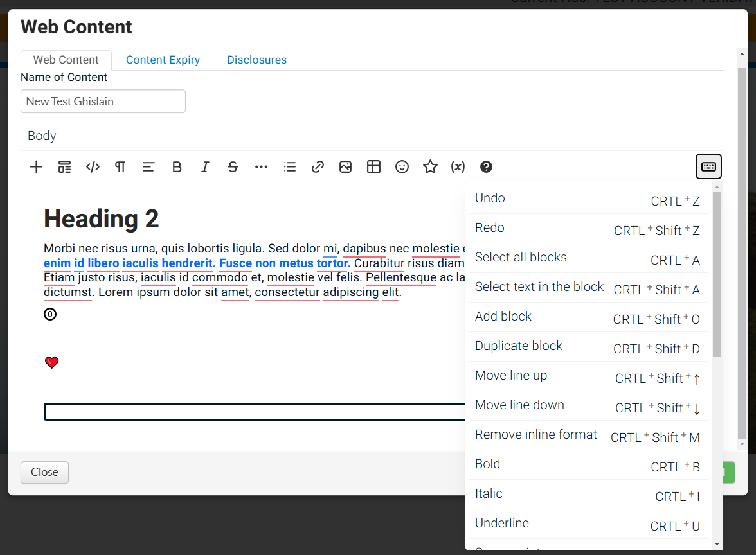Choose Select all blocks entry
This screenshot has height=555, width=756.
[588, 258]
